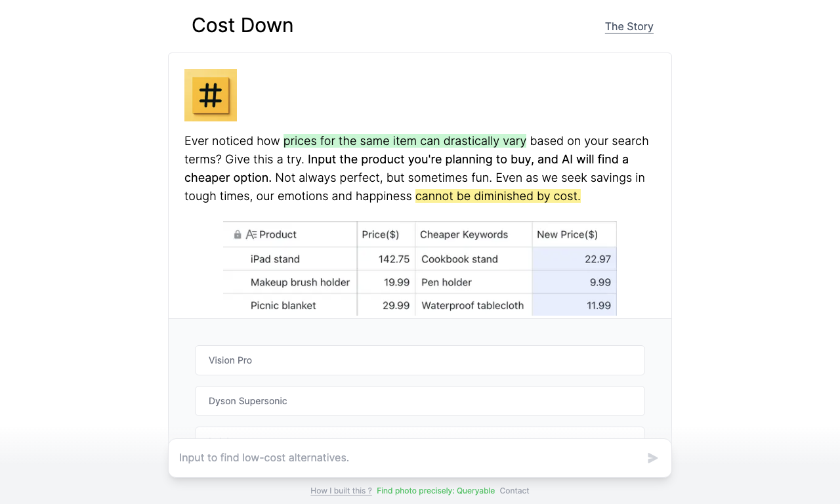Click the Cost Down title
This screenshot has height=504, width=840.
click(243, 25)
